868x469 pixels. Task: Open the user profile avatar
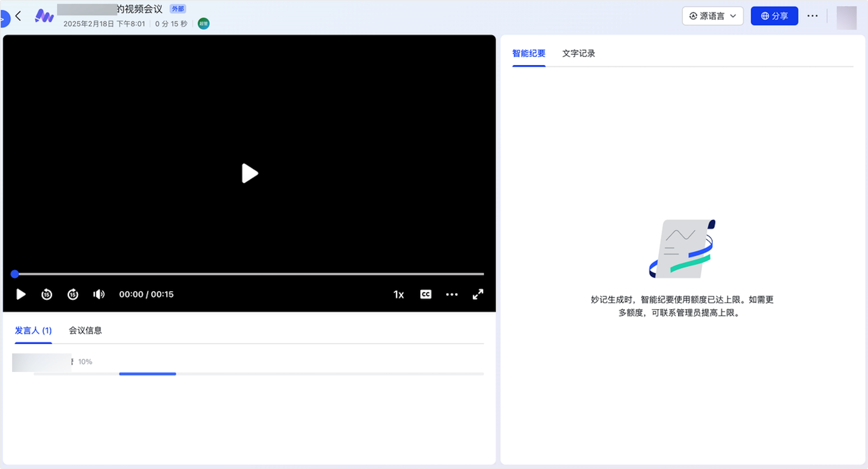[x=846, y=18]
